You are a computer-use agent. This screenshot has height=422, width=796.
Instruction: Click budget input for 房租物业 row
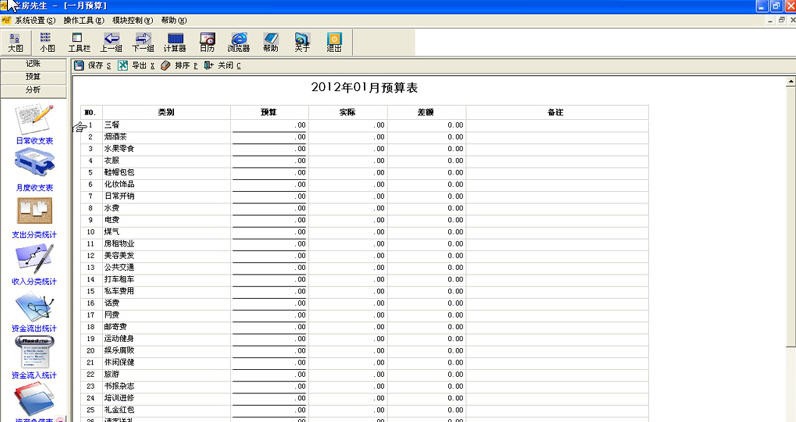(270, 244)
